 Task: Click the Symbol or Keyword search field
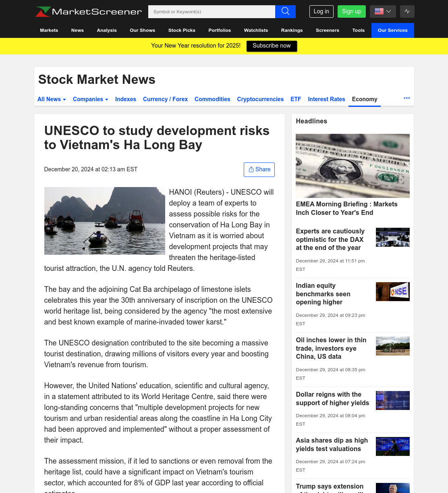tap(212, 12)
